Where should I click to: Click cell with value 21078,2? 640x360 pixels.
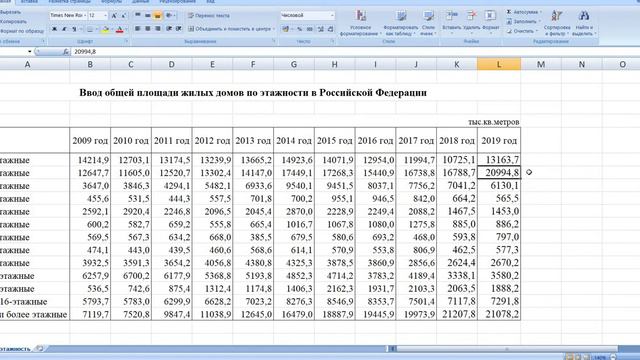tap(499, 314)
